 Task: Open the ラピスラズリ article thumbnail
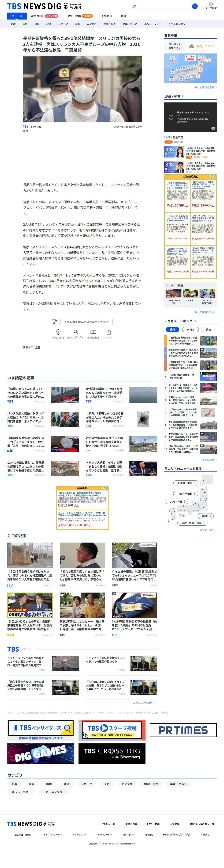click(65, 444)
